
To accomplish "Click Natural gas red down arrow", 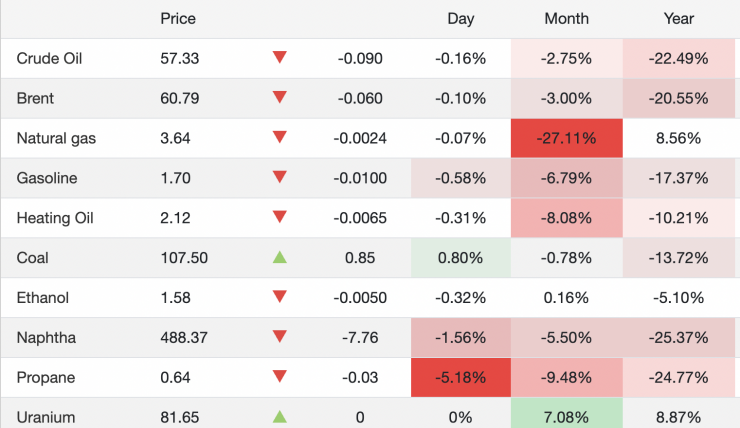I will (x=280, y=138).
